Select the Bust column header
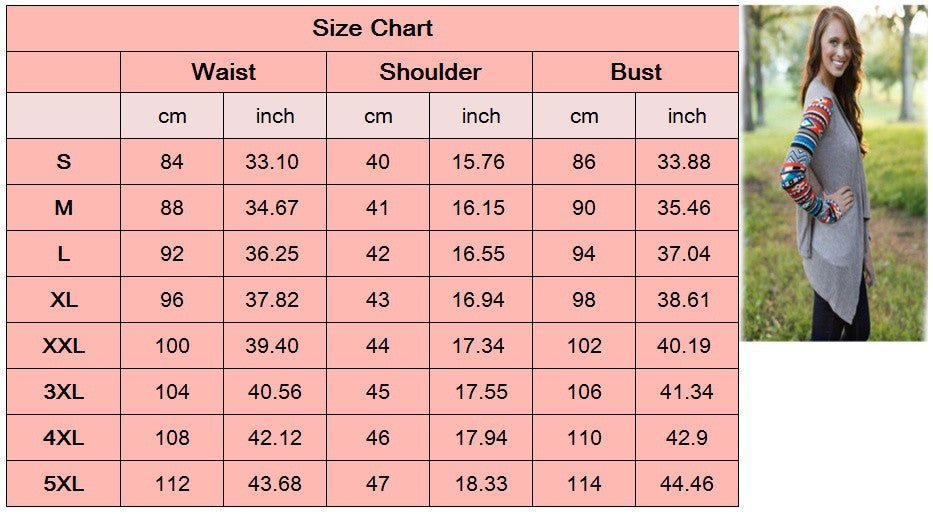 pos(635,72)
